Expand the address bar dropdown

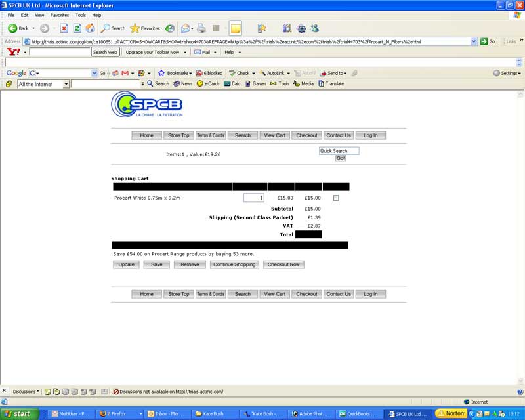coord(474,41)
